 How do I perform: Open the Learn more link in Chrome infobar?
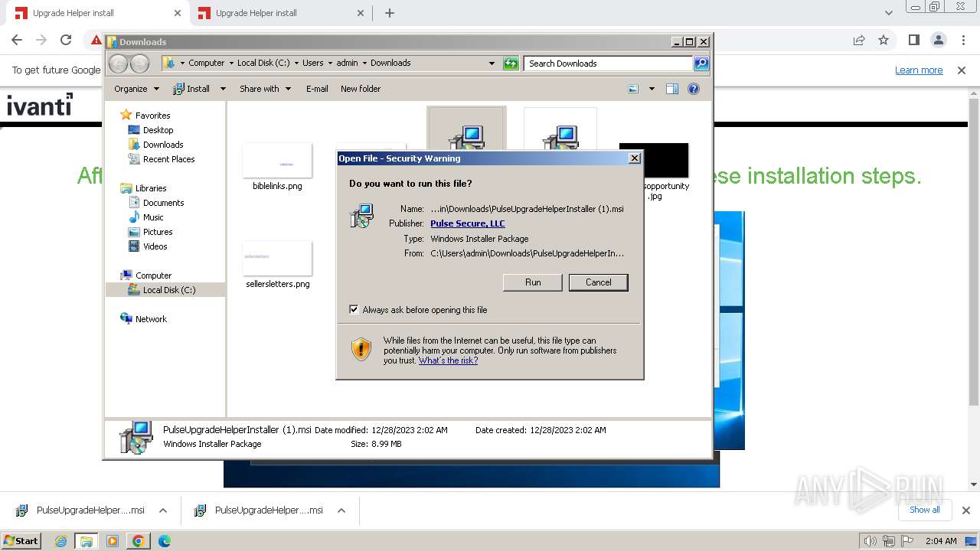(919, 70)
